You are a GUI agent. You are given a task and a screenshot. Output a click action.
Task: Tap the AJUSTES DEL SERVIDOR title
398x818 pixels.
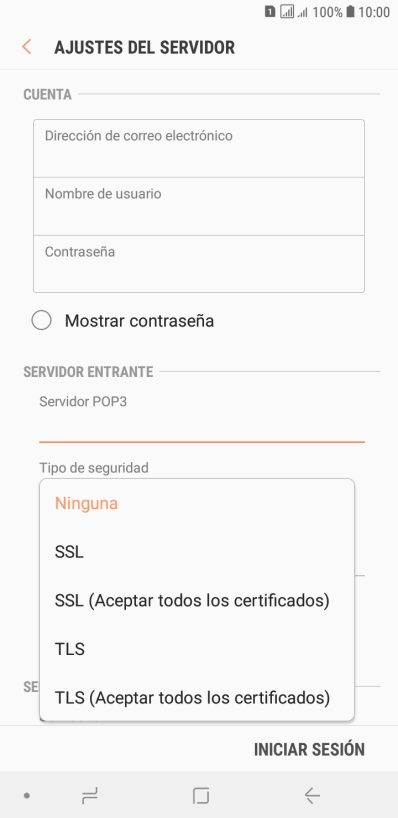[x=144, y=47]
